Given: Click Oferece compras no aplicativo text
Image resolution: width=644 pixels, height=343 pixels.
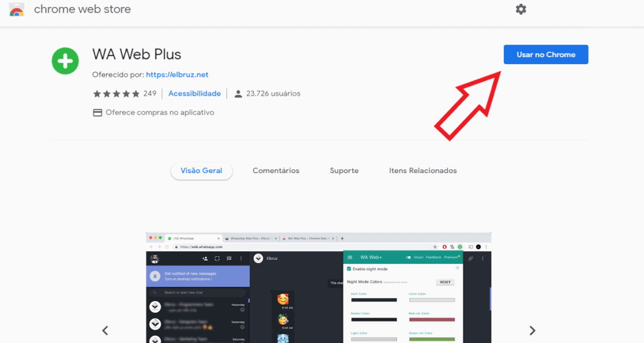Looking at the screenshot, I should pos(160,113).
